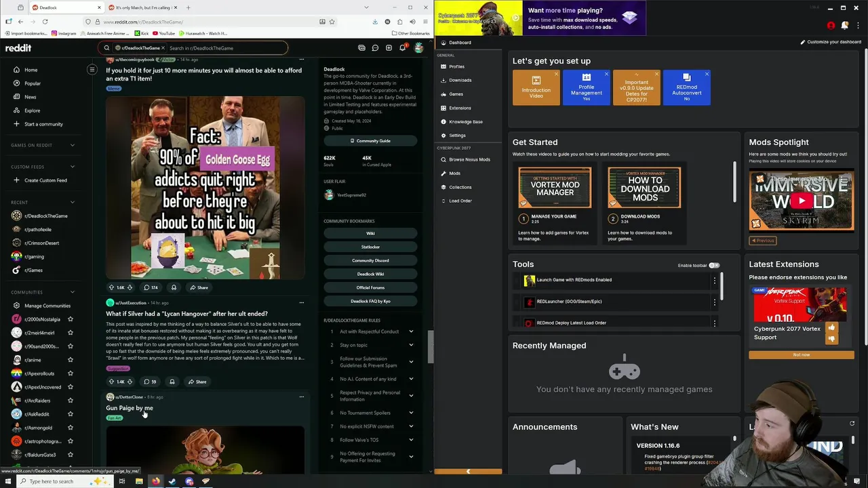Viewport: 868px width, 488px height.
Task: Open Community Guide button
Action: (x=370, y=141)
